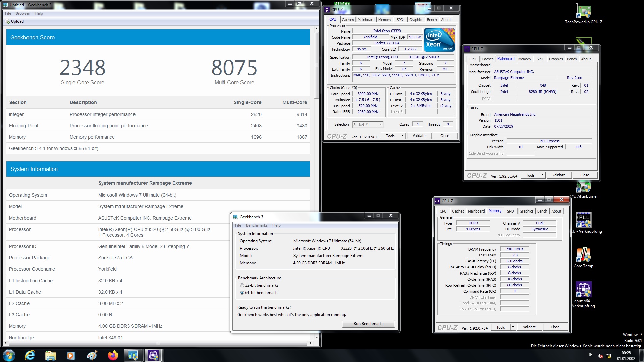Click the network tray icon
This screenshot has width=644, height=362.
[x=608, y=356]
